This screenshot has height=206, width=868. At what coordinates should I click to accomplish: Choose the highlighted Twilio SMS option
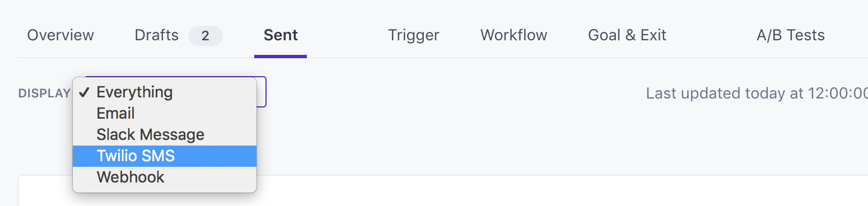point(165,156)
